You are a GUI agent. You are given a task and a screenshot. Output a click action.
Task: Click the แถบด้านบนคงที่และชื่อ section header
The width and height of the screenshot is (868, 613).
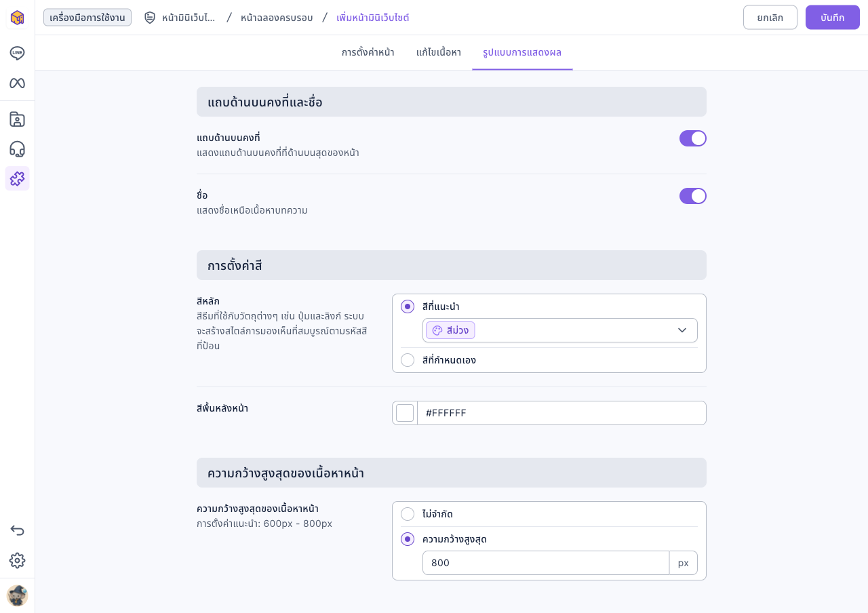(452, 102)
